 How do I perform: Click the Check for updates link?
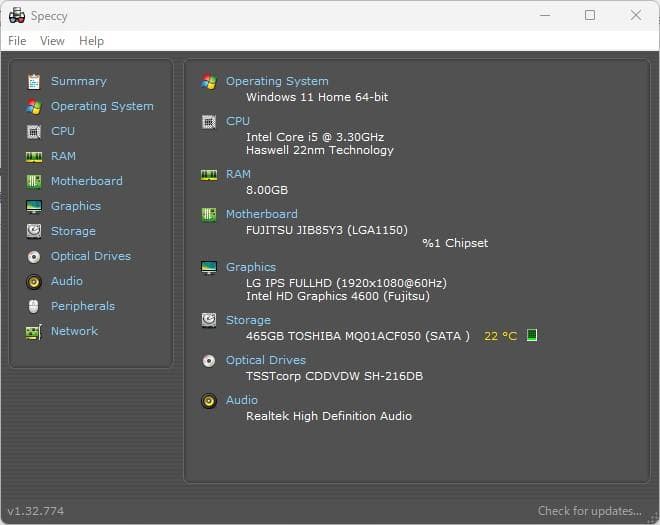pyautogui.click(x=589, y=511)
